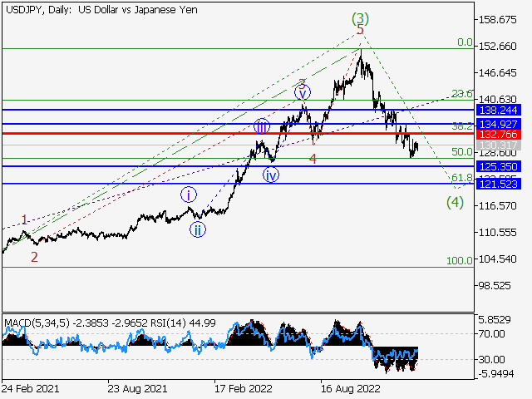Image resolution: width=532 pixels, height=399 pixels.
Task: Click the Fibonacci 61.8 level label
Action: 462,177
